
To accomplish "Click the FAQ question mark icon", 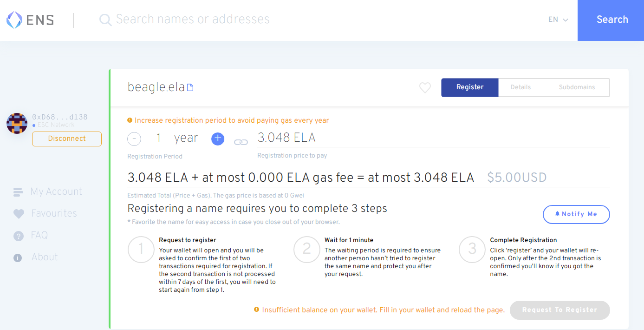I will pos(19,236).
